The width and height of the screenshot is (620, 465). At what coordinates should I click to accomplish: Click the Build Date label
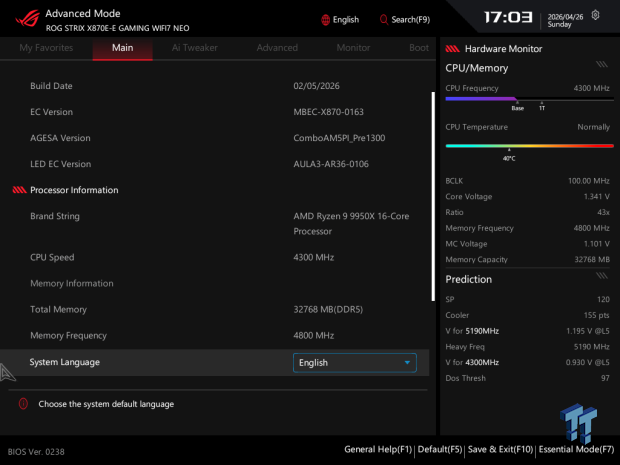[51, 86]
